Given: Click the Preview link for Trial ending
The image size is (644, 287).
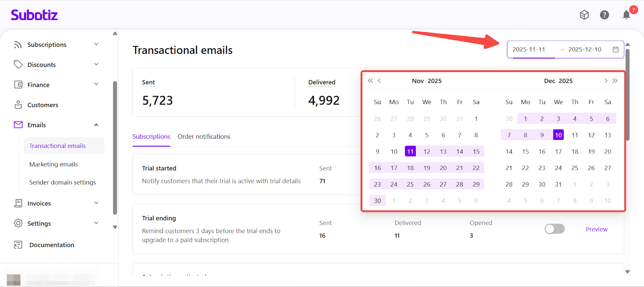Looking at the screenshot, I should (597, 229).
